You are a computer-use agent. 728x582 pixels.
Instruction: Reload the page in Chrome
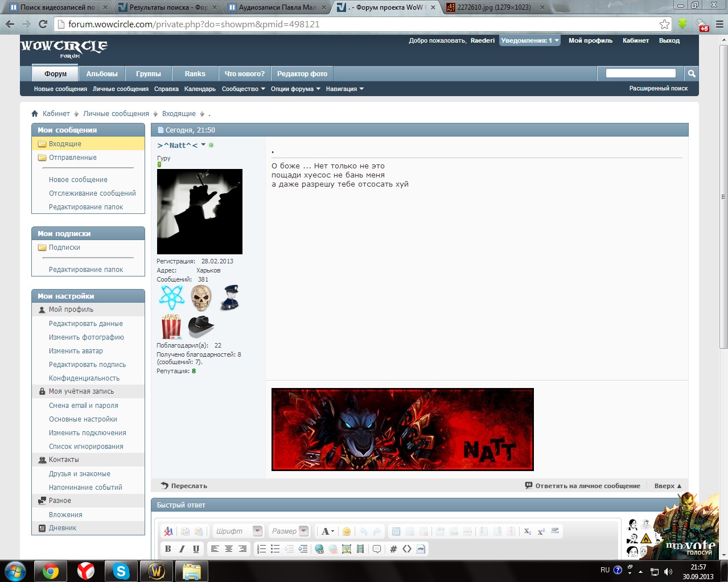tap(43, 24)
